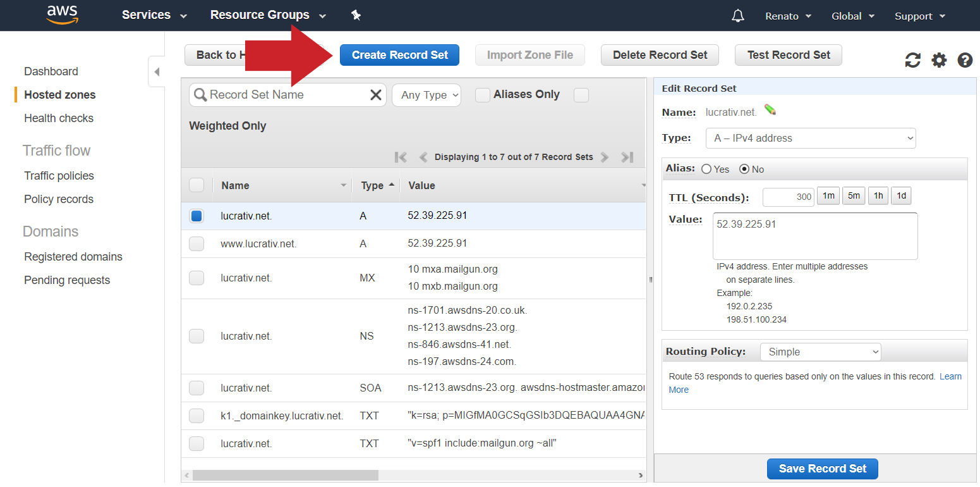Refresh the record set list

tap(912, 60)
